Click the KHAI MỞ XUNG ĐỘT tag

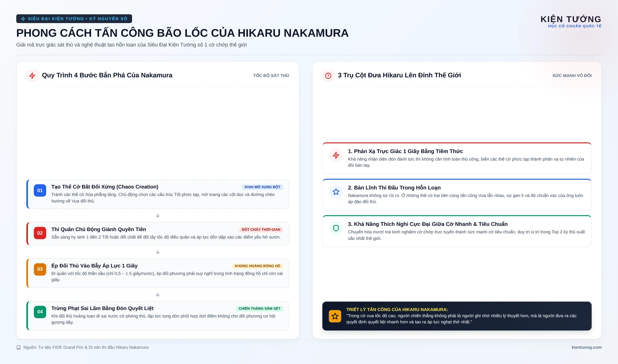click(x=262, y=187)
